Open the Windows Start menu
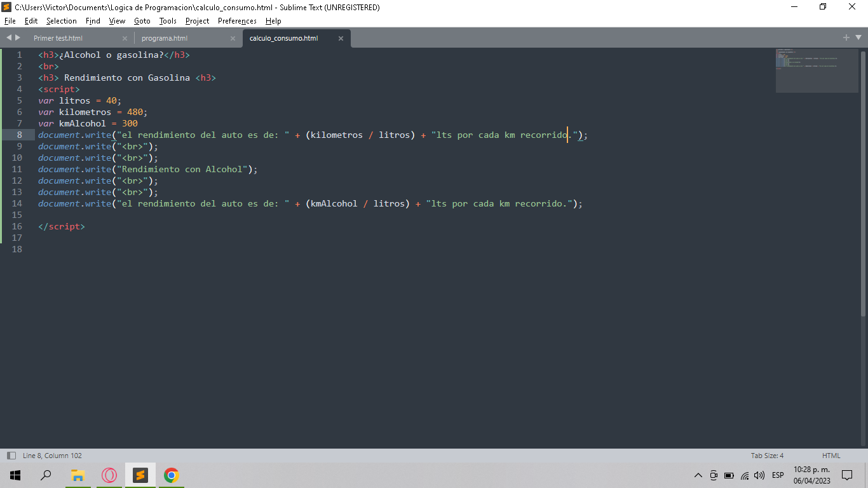Image resolution: width=868 pixels, height=488 pixels. pos(15,475)
